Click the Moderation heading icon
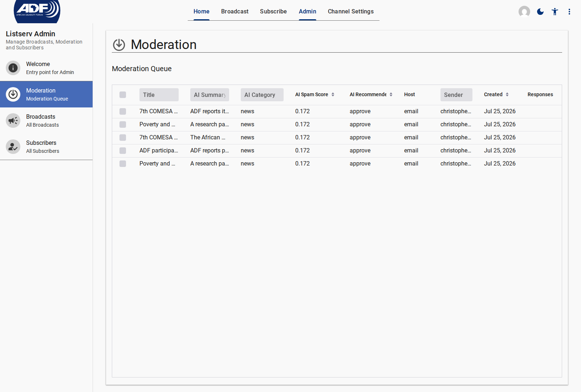The width and height of the screenshot is (581, 392). click(119, 45)
